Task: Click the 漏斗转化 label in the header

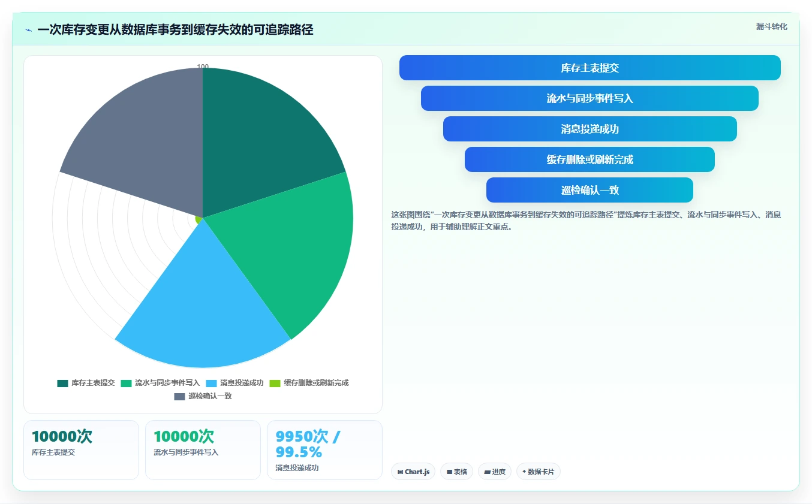Action: point(772,26)
